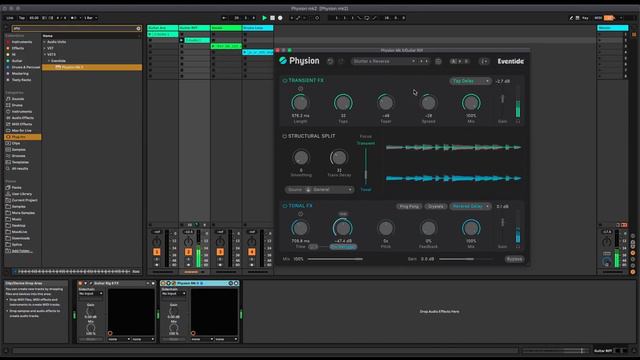Arm recording with the transport record button
This screenshot has height=360, width=640.
(280, 18)
